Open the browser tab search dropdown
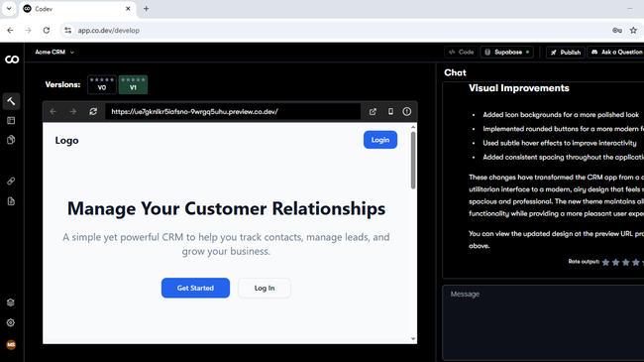Image resolution: width=644 pixels, height=362 pixels. (9, 9)
